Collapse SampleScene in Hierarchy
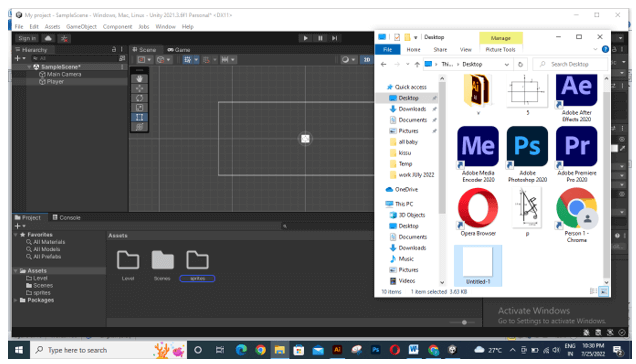 tap(29, 67)
